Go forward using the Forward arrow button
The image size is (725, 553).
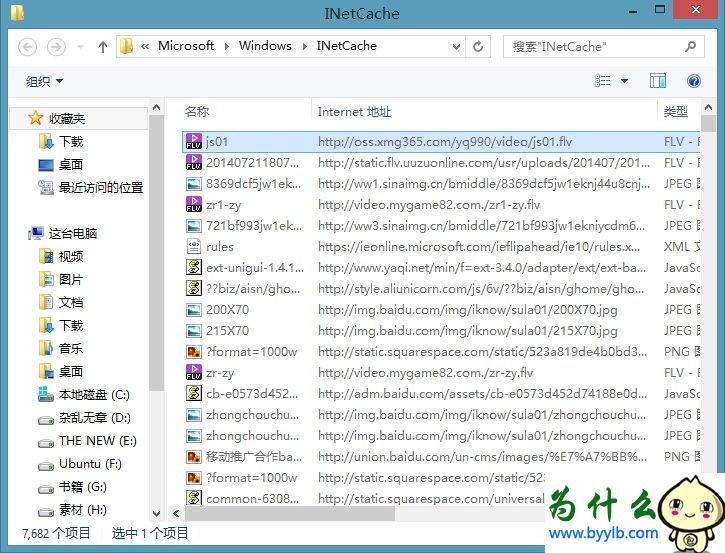click(56, 47)
